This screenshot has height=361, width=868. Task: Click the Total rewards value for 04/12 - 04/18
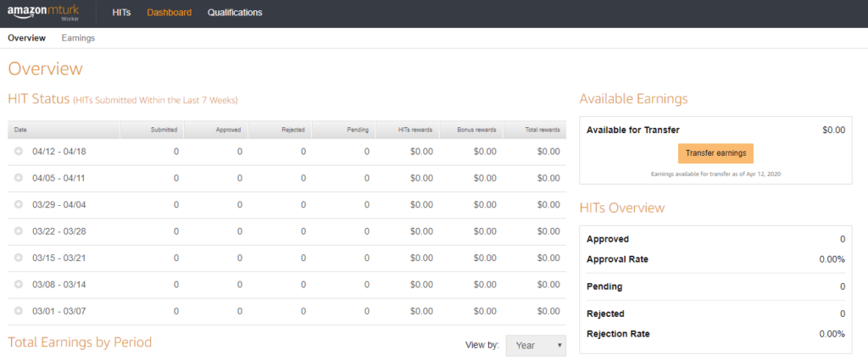click(x=548, y=151)
